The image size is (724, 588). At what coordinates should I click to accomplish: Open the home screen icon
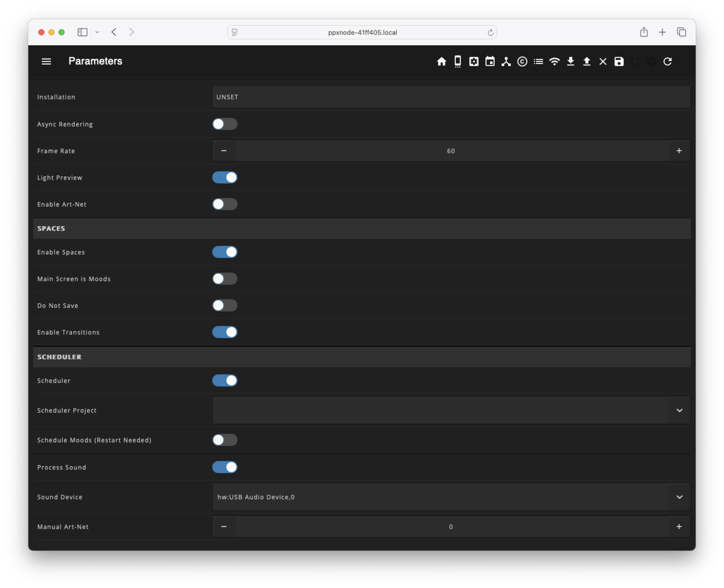pyautogui.click(x=442, y=61)
